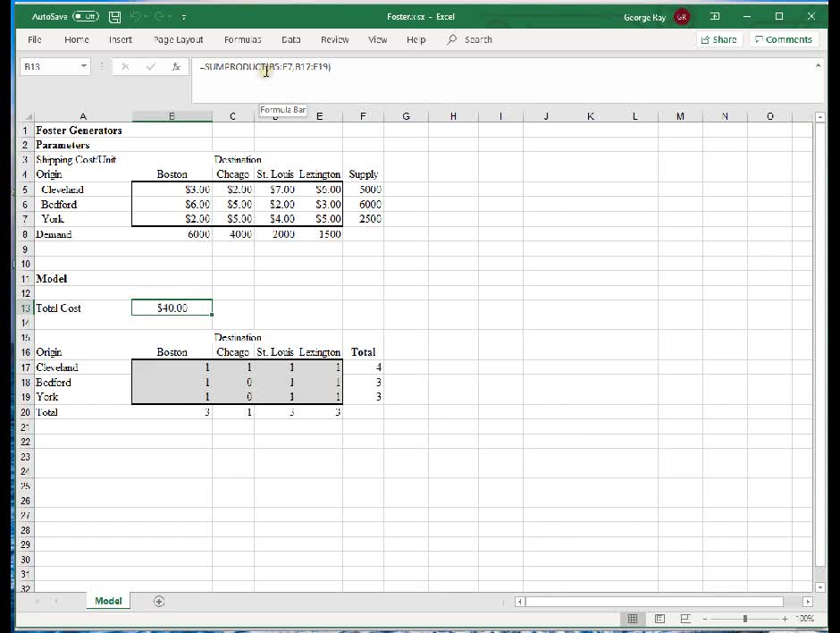The height and width of the screenshot is (633, 840).
Task: Select Lexington demand cell 1500
Action: pyautogui.click(x=319, y=234)
